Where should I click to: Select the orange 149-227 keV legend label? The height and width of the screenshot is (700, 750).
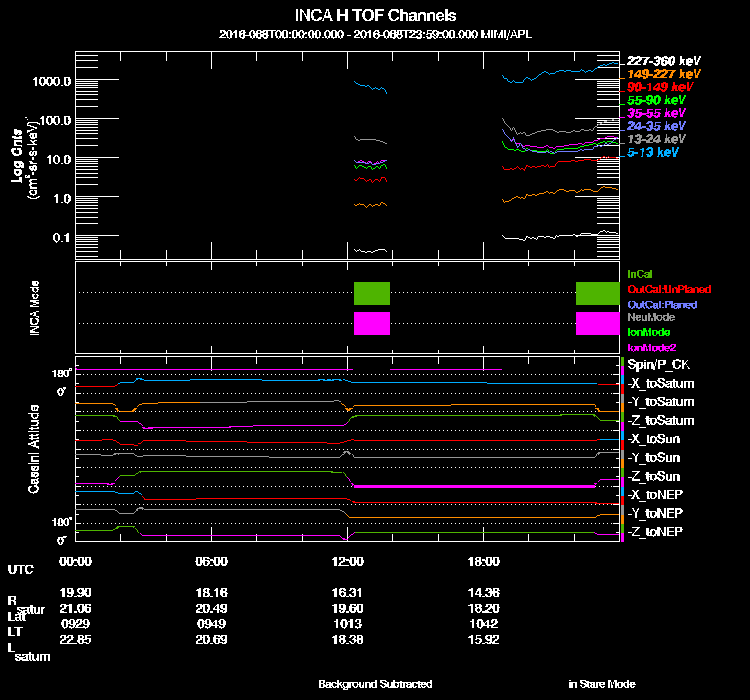(663, 74)
